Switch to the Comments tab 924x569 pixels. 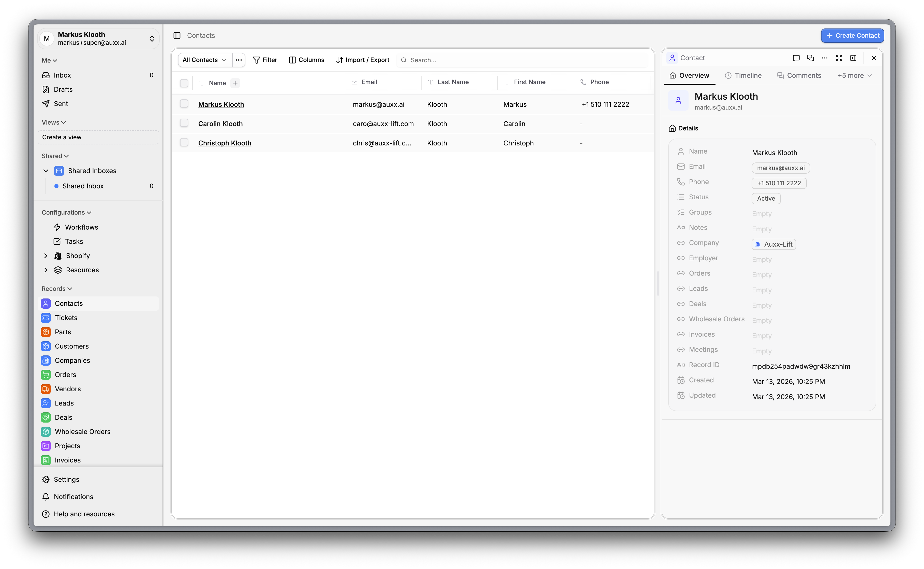(799, 75)
